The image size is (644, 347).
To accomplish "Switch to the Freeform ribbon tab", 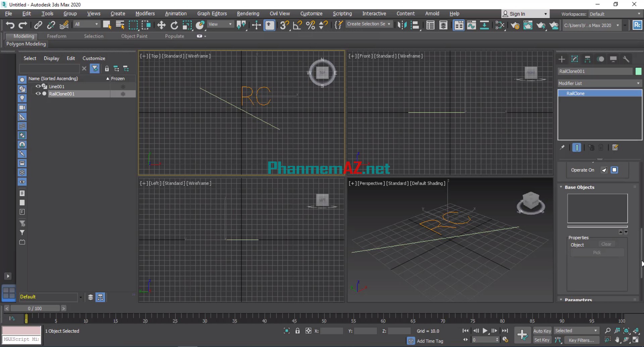I will coord(56,36).
